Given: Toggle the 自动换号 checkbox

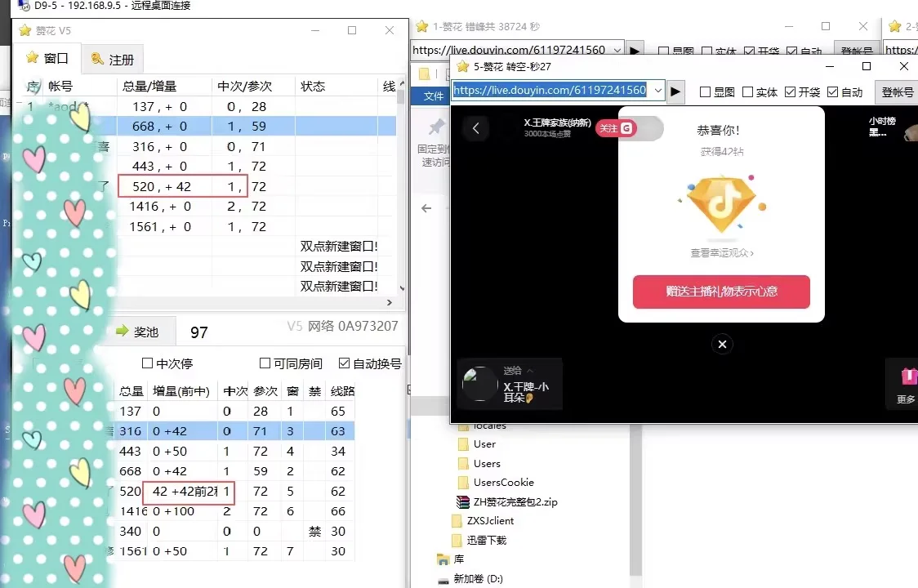Looking at the screenshot, I should point(345,363).
